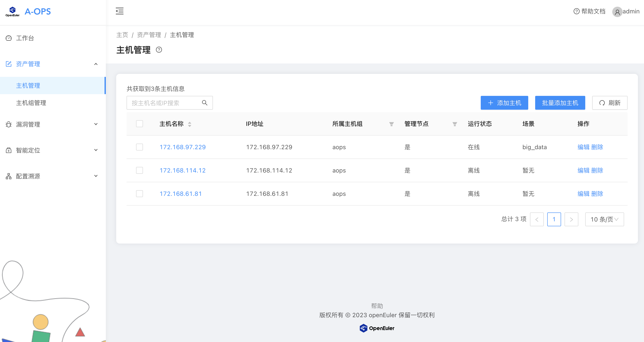The height and width of the screenshot is (342, 644).
Task: Toggle the select-all checkbox in table header
Action: pyautogui.click(x=139, y=124)
